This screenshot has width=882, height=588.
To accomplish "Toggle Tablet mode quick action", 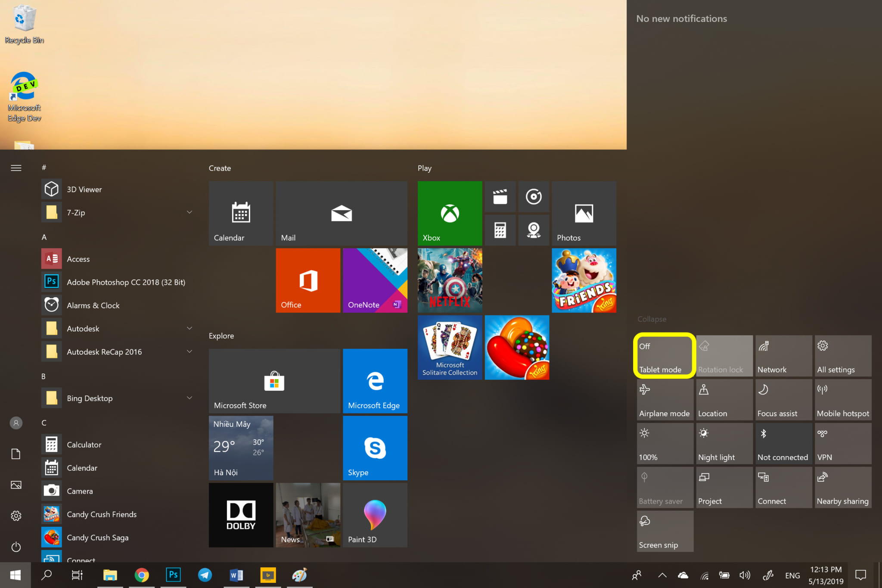I will [x=665, y=356].
